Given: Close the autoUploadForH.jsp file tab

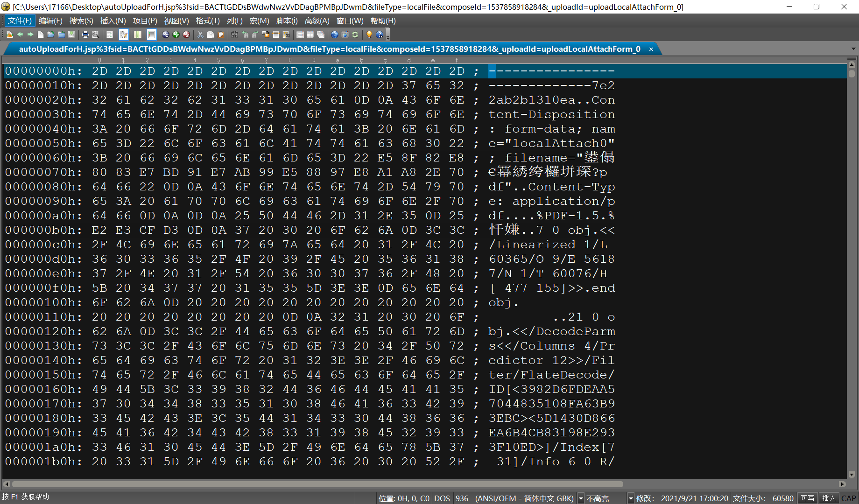Looking at the screenshot, I should pyautogui.click(x=651, y=49).
